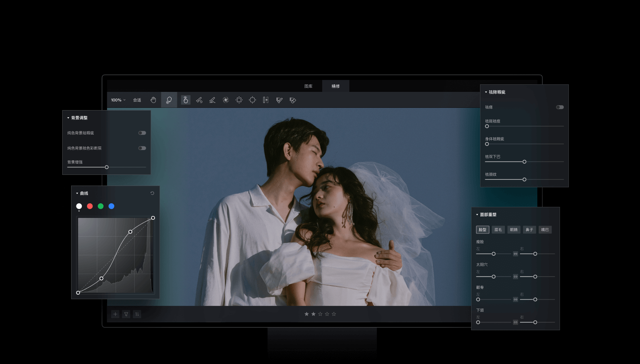Enable the 纯色背景祛色彩断层 switch
Viewport: 640px width, 364px height.
pyautogui.click(x=142, y=148)
